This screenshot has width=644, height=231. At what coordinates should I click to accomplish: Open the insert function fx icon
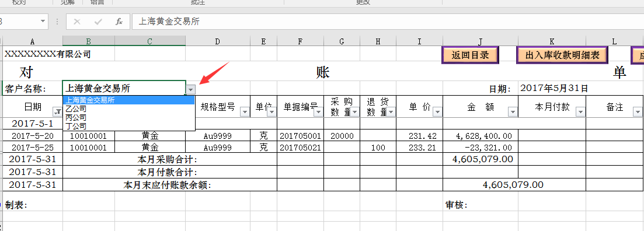coord(119,22)
